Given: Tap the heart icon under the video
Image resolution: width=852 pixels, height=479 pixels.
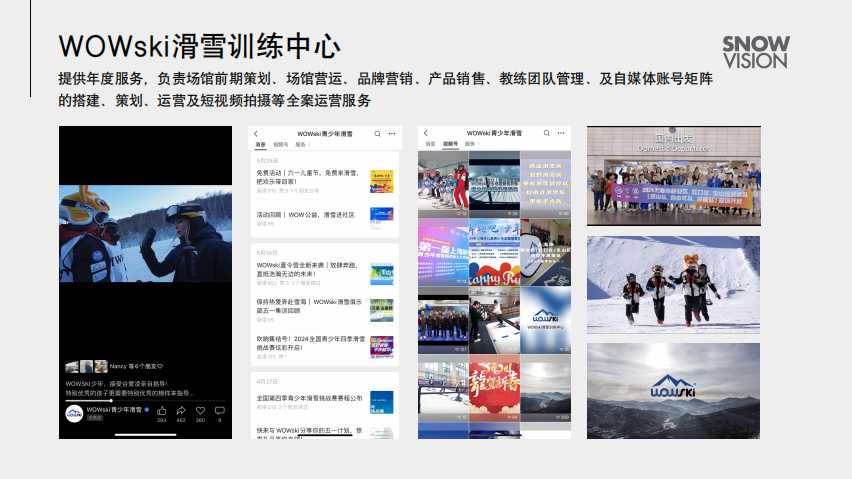Looking at the screenshot, I should point(200,411).
